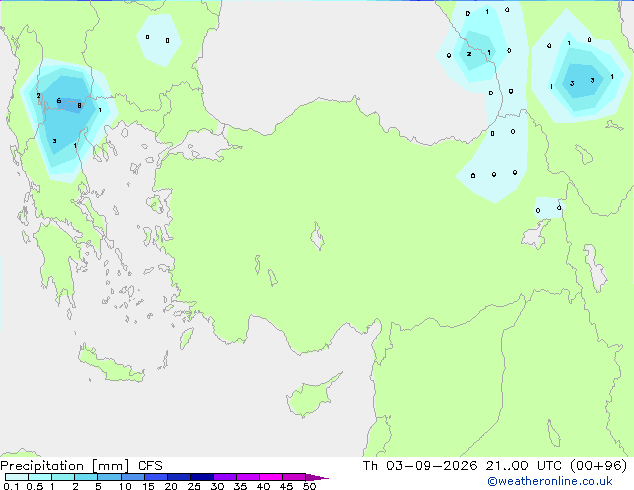The width and height of the screenshot is (634, 490).
Task: Click the Precipitation [mm] title label
Action: (x=65, y=466)
